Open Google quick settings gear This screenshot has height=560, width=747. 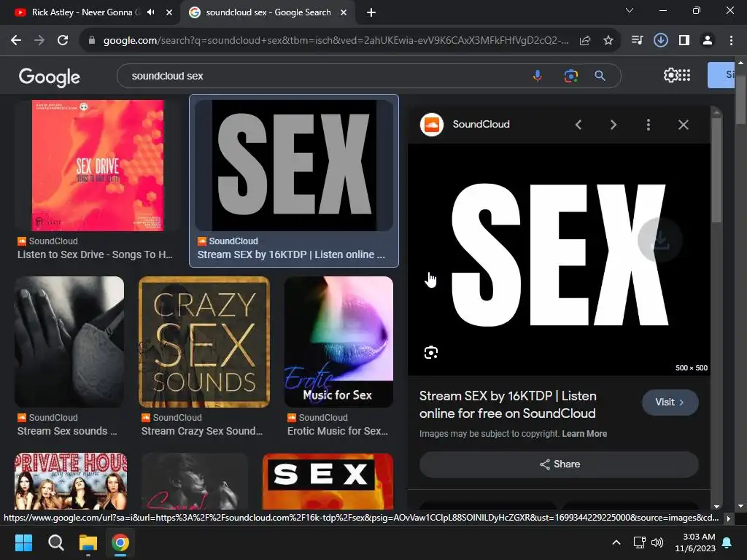coord(670,75)
